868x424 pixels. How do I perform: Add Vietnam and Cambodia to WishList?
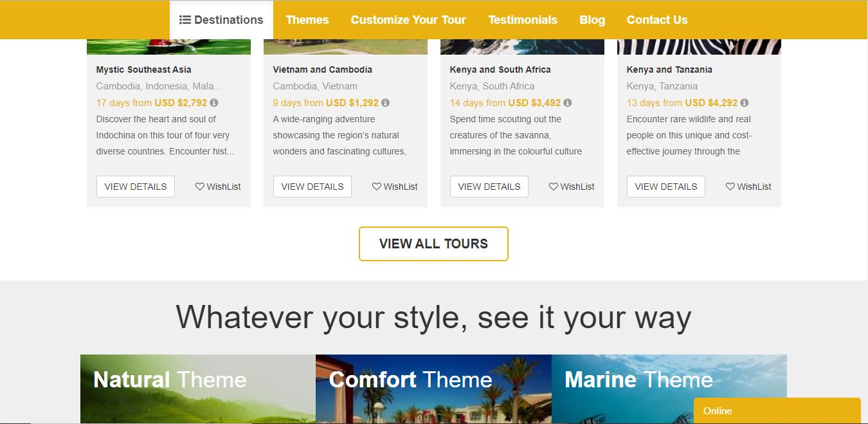tap(395, 187)
